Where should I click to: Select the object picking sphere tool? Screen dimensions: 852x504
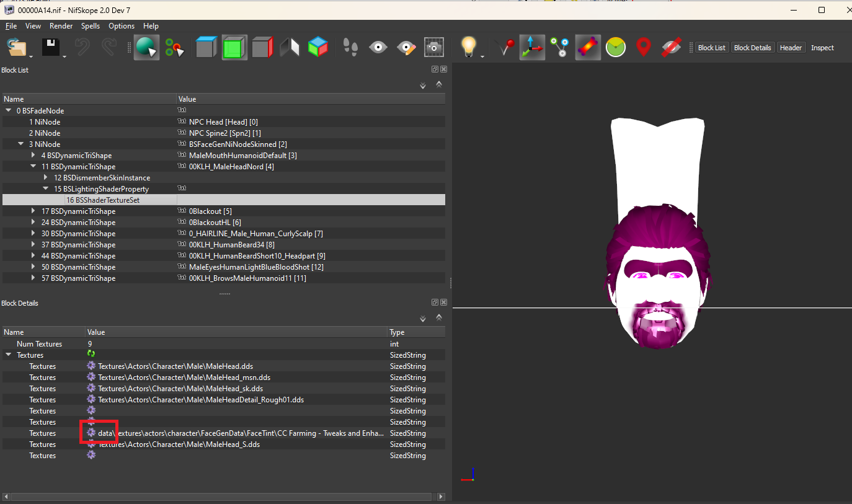pos(146,48)
